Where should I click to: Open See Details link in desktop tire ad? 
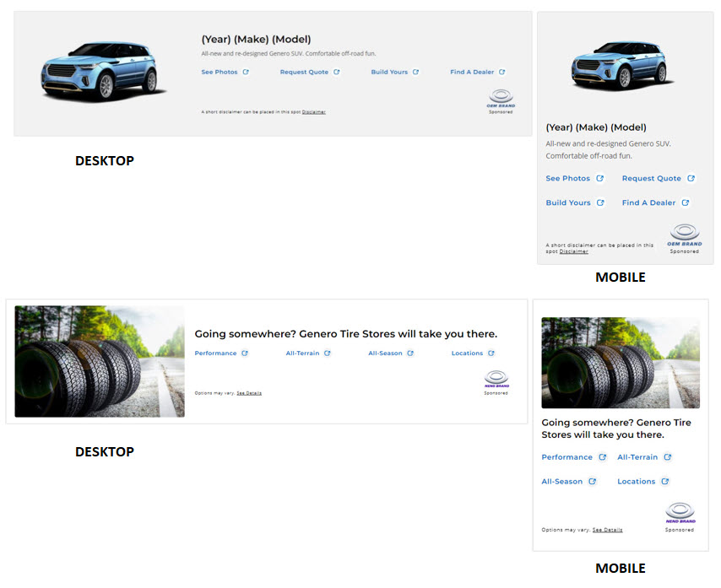[249, 393]
